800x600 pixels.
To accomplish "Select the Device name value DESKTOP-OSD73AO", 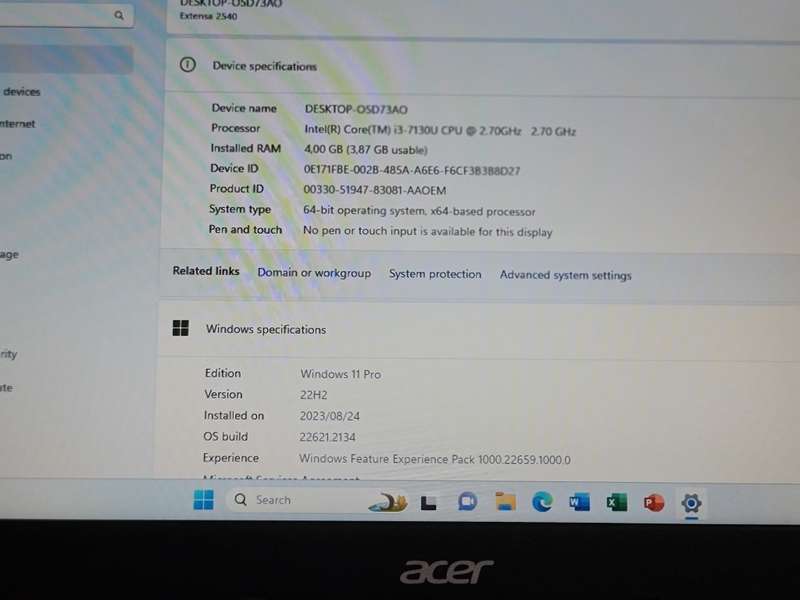I will point(356,109).
